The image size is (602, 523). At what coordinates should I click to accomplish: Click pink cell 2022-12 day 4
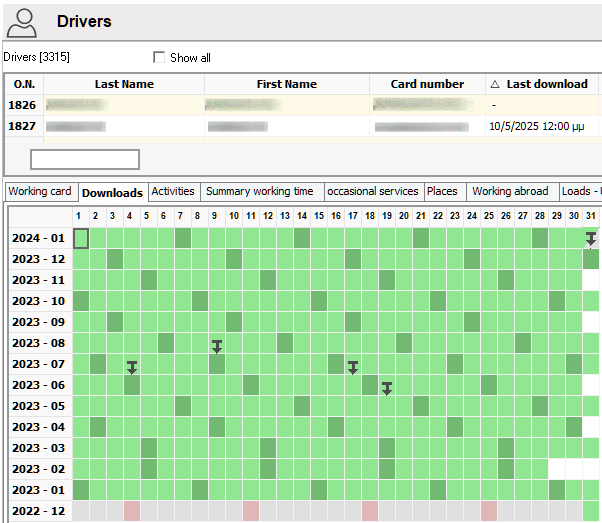(132, 511)
